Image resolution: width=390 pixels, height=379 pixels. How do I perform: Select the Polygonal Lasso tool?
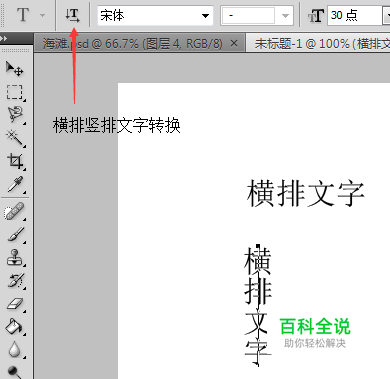click(x=15, y=115)
